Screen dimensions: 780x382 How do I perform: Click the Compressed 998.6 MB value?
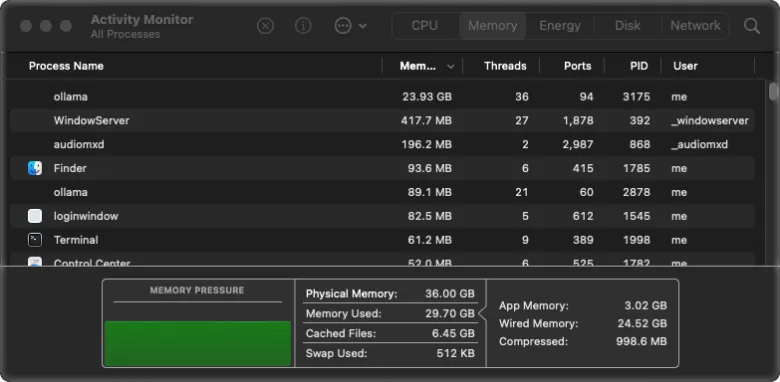[x=642, y=341]
